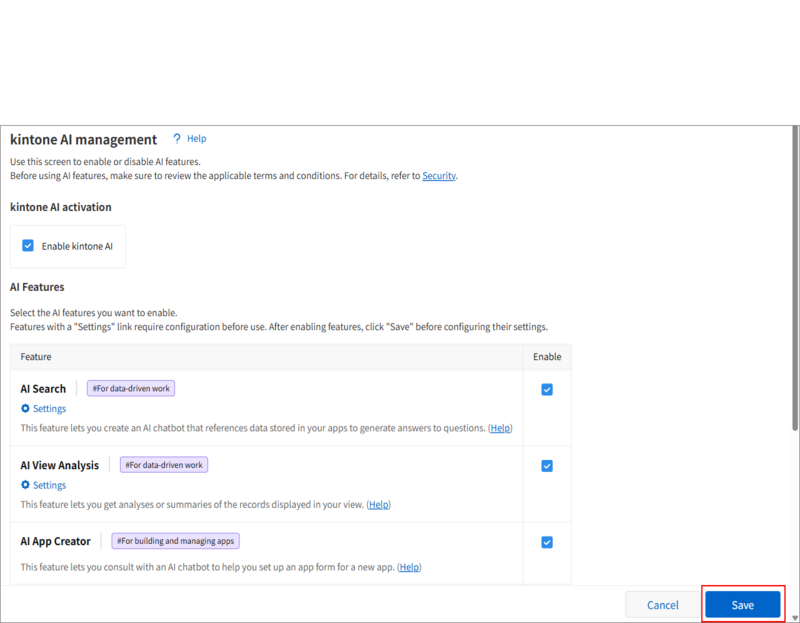Uncheck the AI View Analysis enable checkbox
Viewport: 800px width, 623px height.
click(547, 466)
